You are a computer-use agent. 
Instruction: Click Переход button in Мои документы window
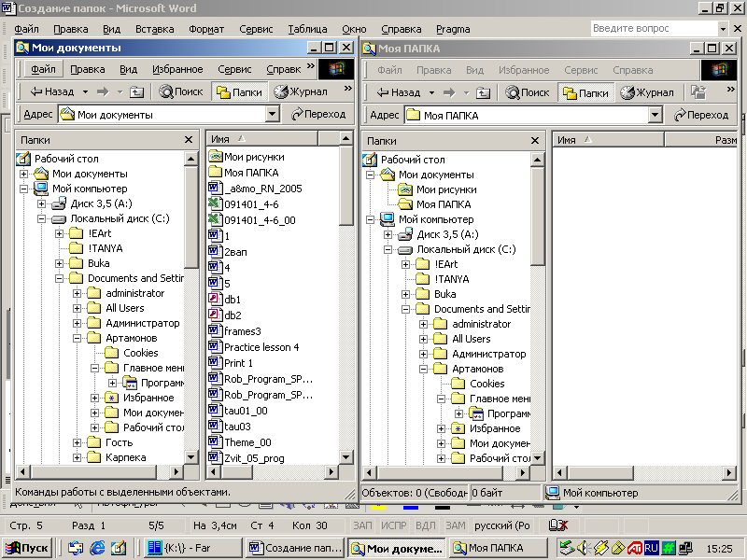[318, 114]
